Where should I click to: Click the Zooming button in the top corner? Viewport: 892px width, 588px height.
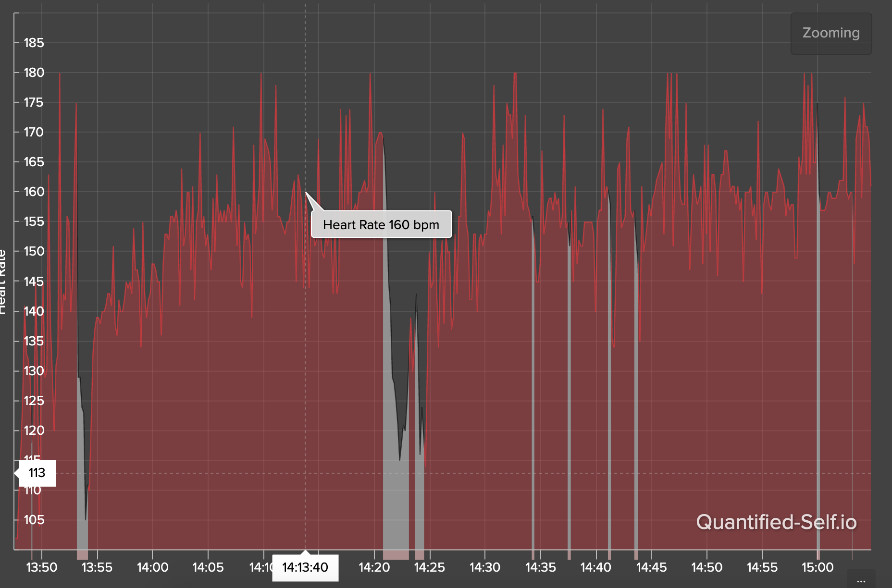[830, 33]
